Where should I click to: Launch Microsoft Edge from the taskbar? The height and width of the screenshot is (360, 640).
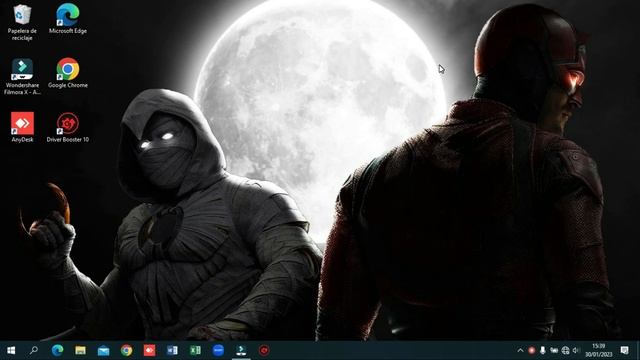click(x=58, y=350)
